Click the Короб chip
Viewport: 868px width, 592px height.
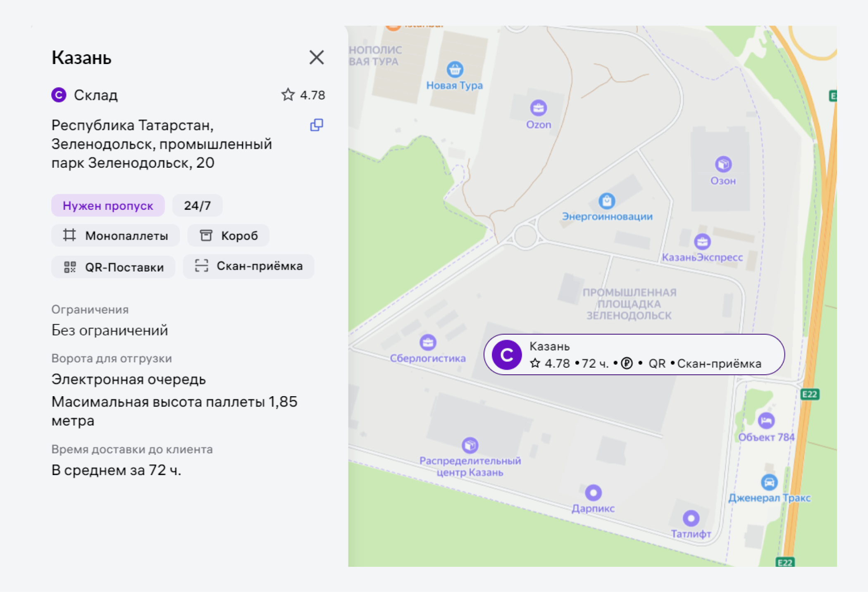point(228,235)
